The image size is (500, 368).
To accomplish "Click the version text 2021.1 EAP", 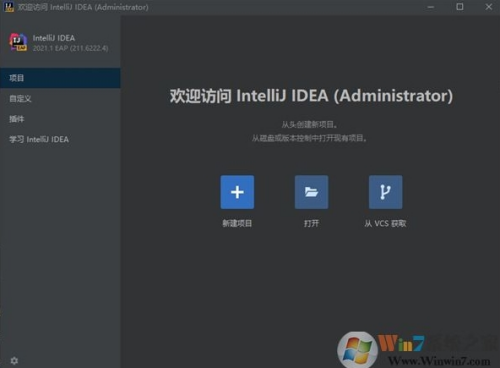I will 70,48.
